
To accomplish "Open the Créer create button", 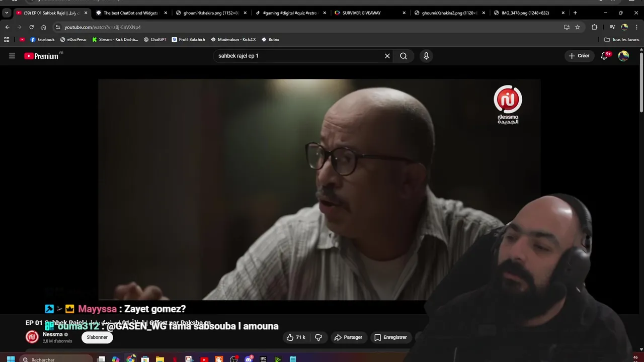I will (579, 56).
